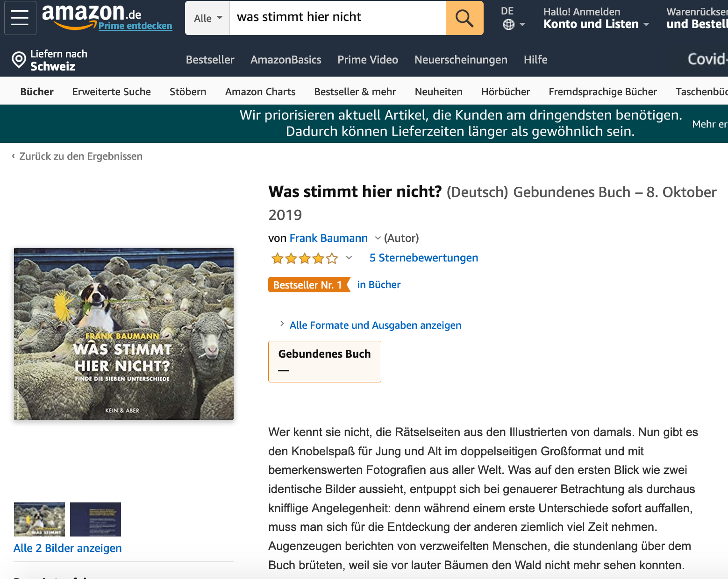Expand the star rating breakdown chevron

pyautogui.click(x=349, y=258)
